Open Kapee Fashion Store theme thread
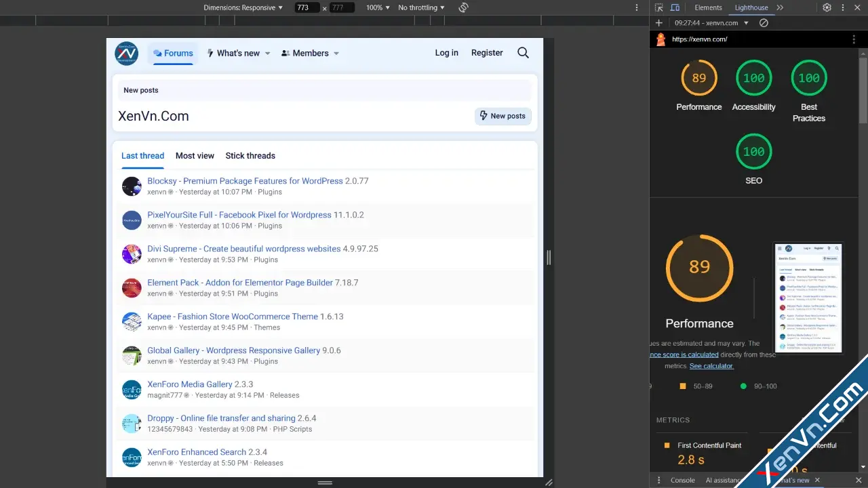 233,317
